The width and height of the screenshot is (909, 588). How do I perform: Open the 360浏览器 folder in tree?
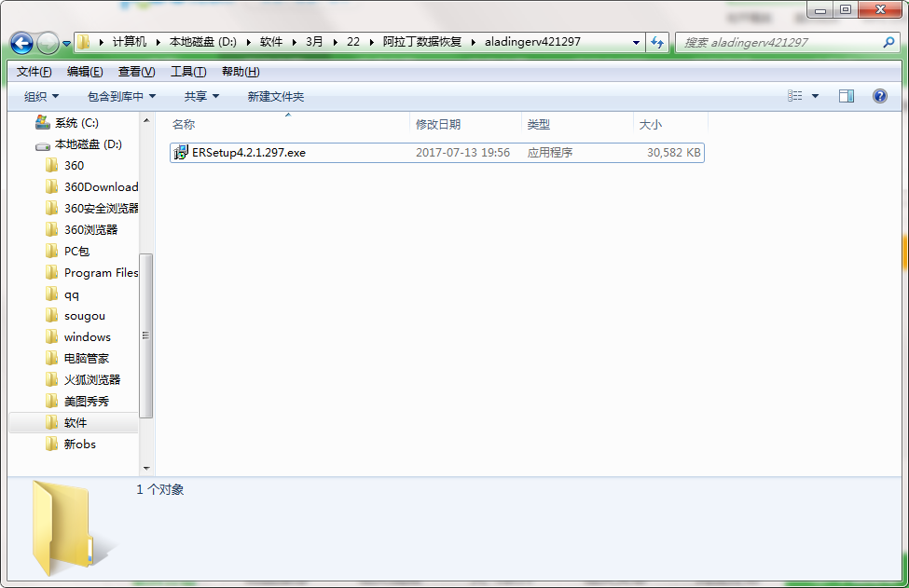pyautogui.click(x=90, y=229)
